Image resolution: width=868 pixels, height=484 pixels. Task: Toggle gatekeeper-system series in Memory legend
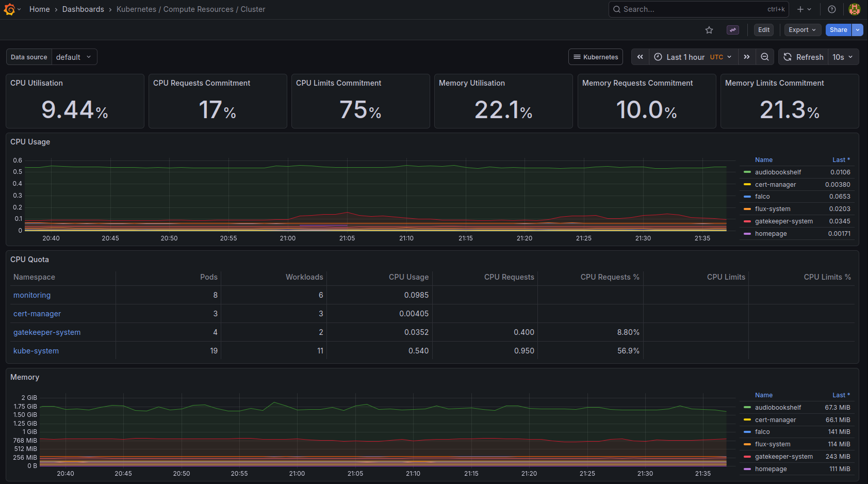tap(784, 457)
